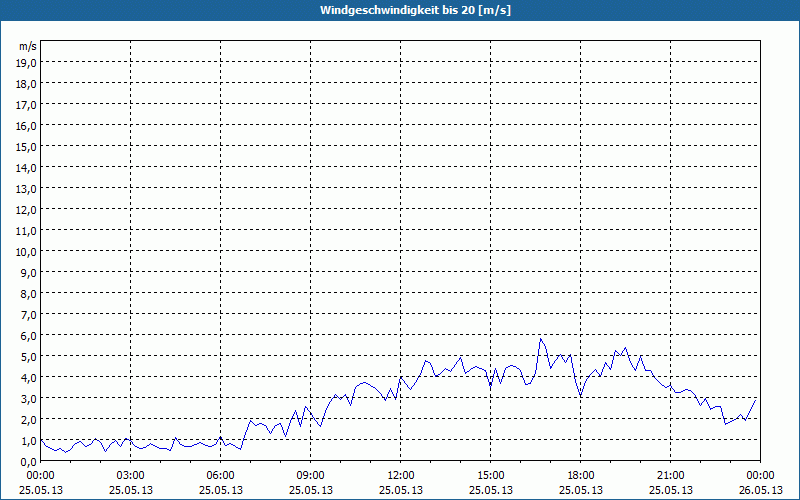Viewport: 800px width, 500px height.
Task: Select the 7,0 y-axis label
Action: (29, 315)
